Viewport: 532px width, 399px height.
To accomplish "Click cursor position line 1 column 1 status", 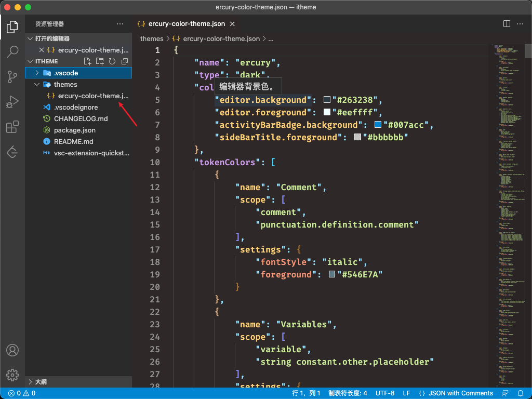I will (x=306, y=393).
